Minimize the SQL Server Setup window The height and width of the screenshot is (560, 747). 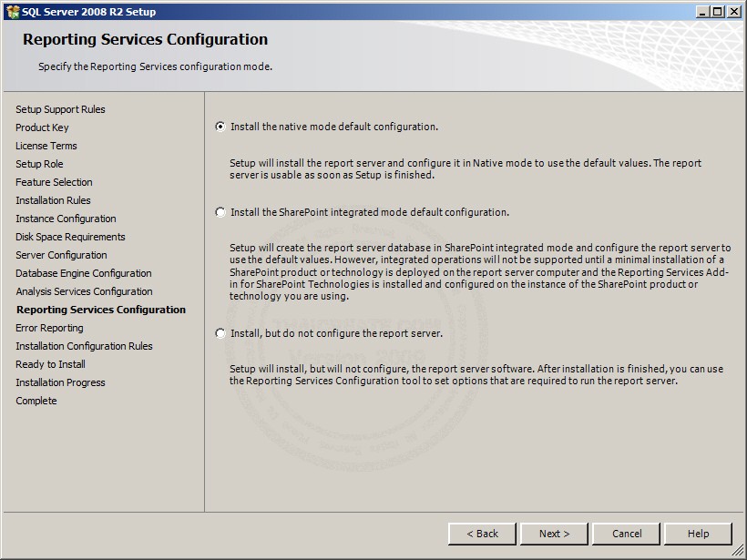point(702,12)
